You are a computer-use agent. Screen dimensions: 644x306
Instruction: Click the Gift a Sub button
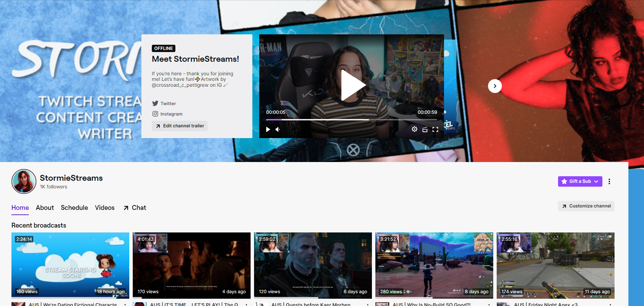point(580,181)
